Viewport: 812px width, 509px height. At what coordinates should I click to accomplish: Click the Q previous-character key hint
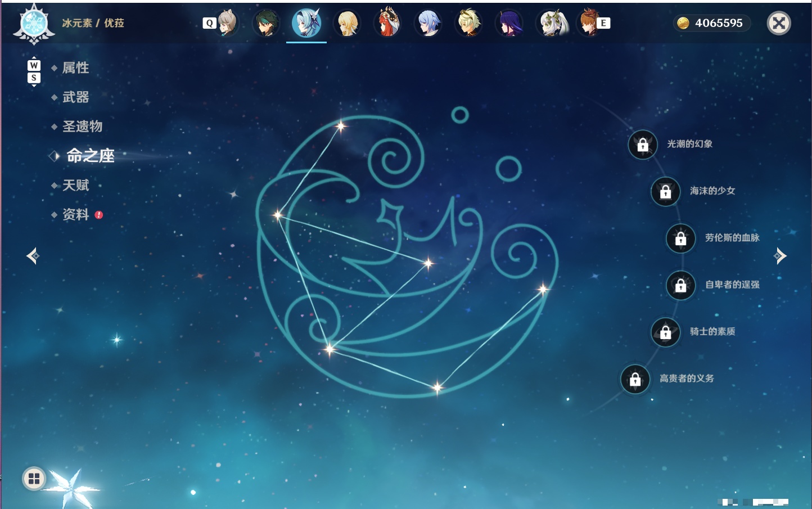click(x=209, y=23)
